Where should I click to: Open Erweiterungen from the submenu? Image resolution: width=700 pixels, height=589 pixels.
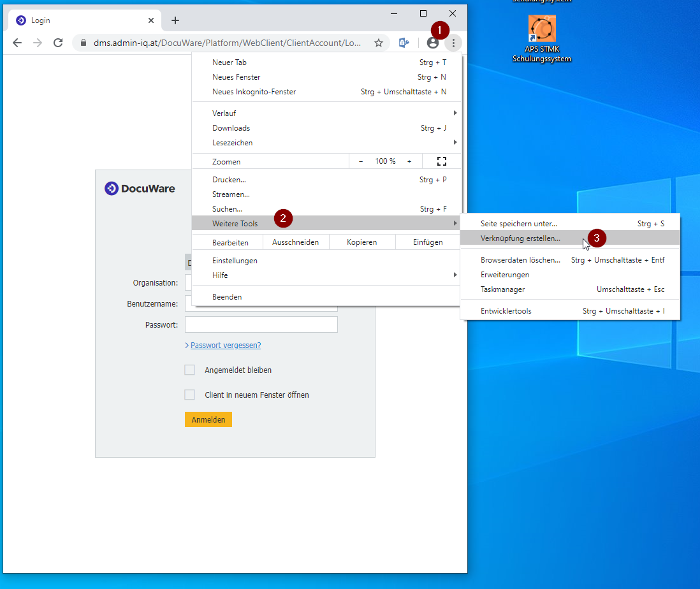pos(570,275)
